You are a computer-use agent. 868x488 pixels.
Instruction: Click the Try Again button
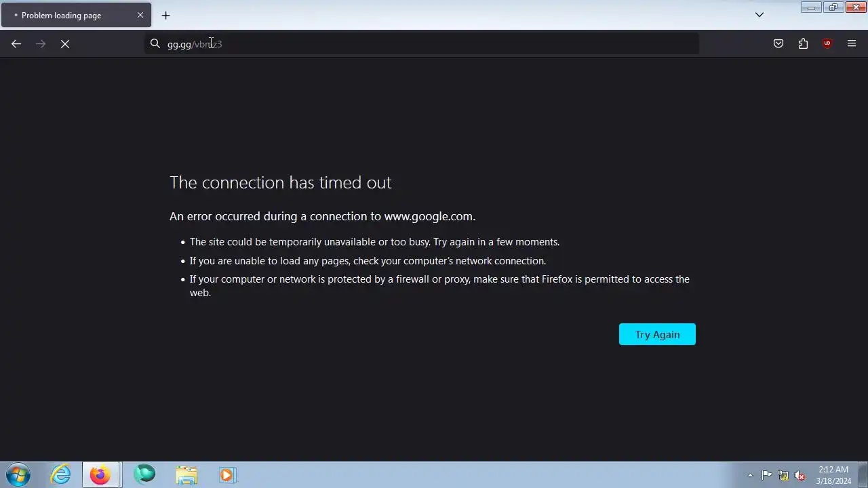pyautogui.click(x=657, y=334)
